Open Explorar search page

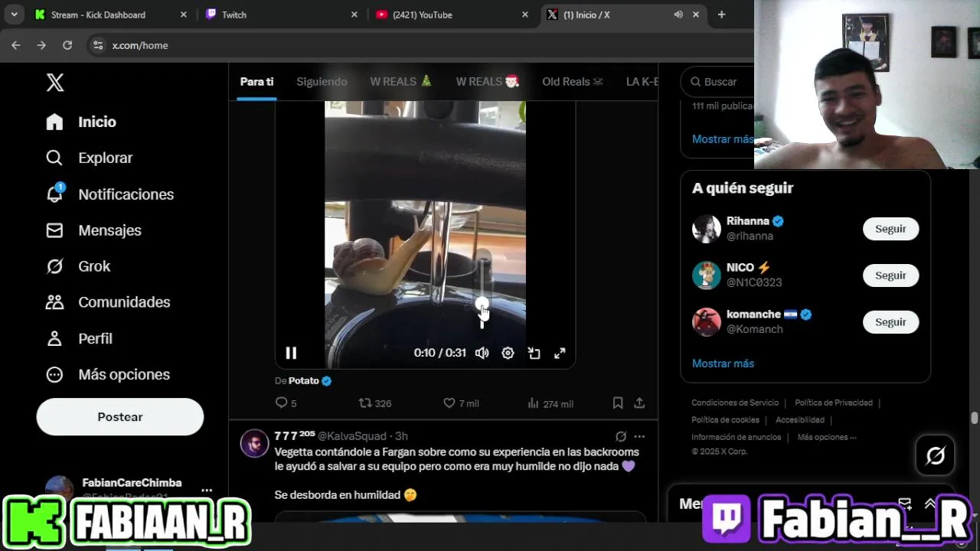click(x=89, y=158)
